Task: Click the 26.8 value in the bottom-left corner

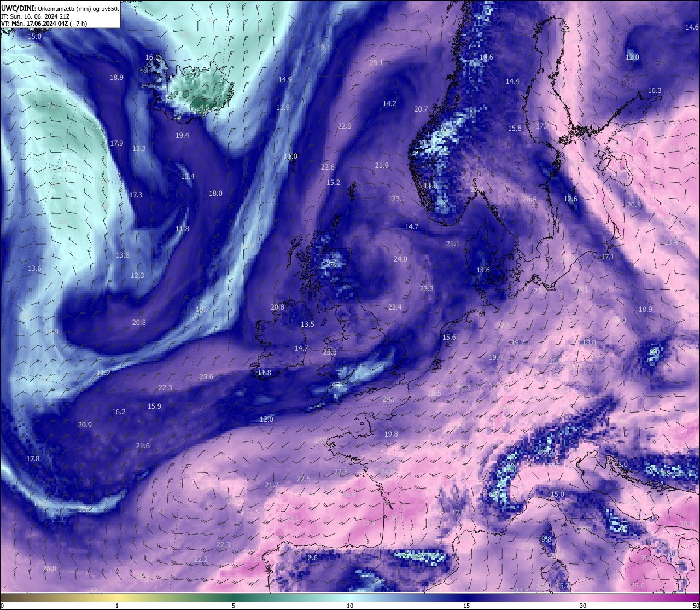Action: pos(49,569)
